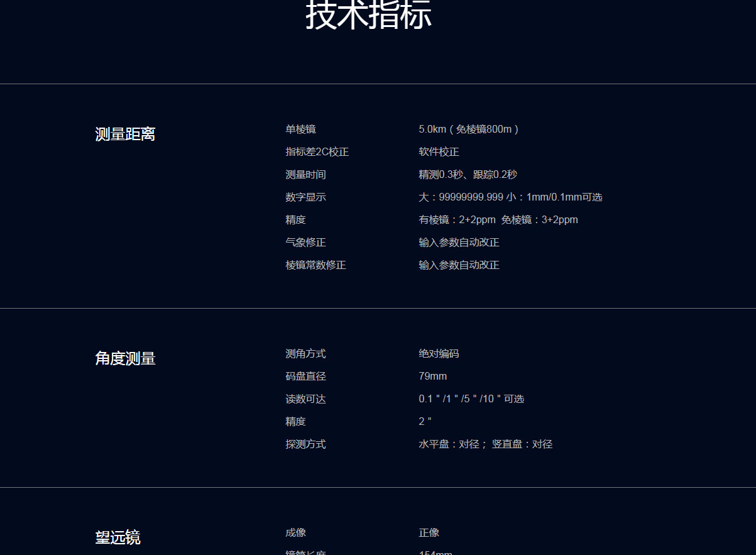This screenshot has height=555, width=756.
Task: Click the 软件校正 value text
Action: 439,152
